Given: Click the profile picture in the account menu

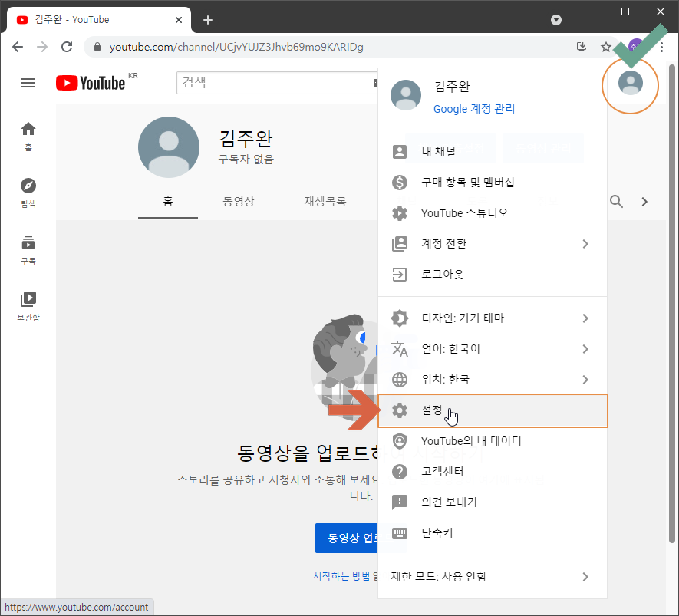Looking at the screenshot, I should pos(406,95).
